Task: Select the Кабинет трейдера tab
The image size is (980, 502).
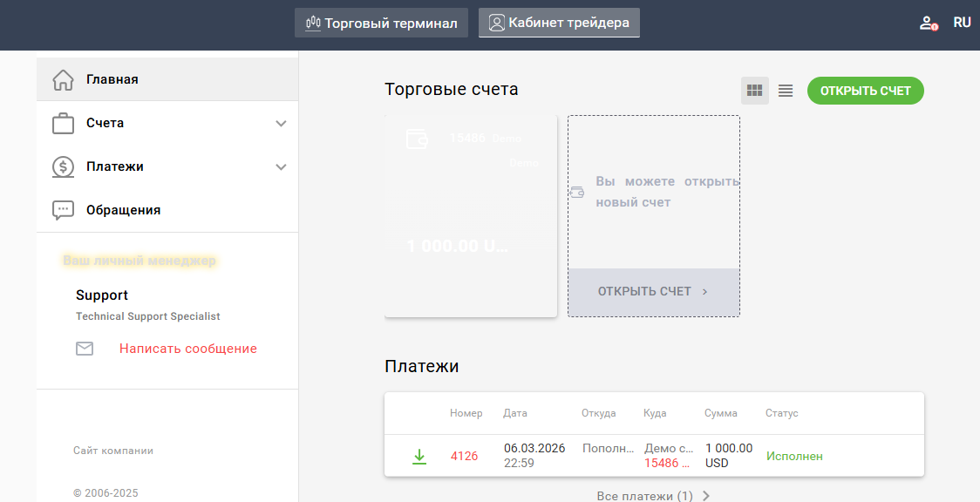Action: pyautogui.click(x=559, y=23)
